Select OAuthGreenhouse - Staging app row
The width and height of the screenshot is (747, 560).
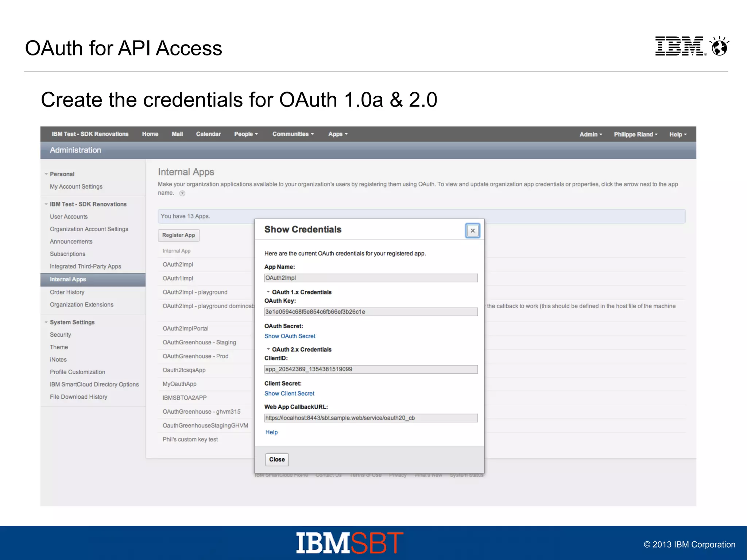[200, 342]
